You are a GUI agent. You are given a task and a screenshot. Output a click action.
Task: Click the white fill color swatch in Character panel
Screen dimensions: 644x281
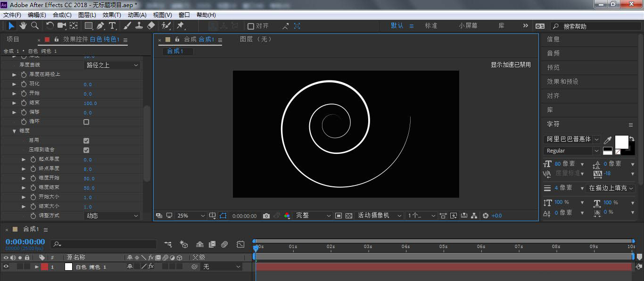click(x=621, y=142)
